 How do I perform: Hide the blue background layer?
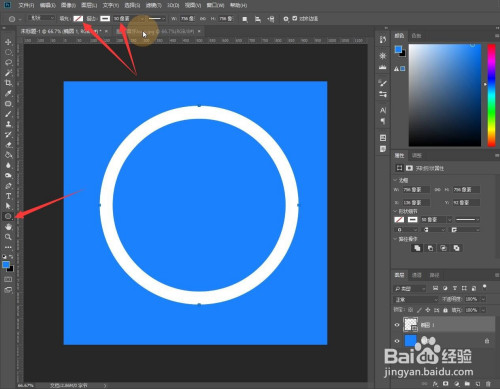[397, 341]
